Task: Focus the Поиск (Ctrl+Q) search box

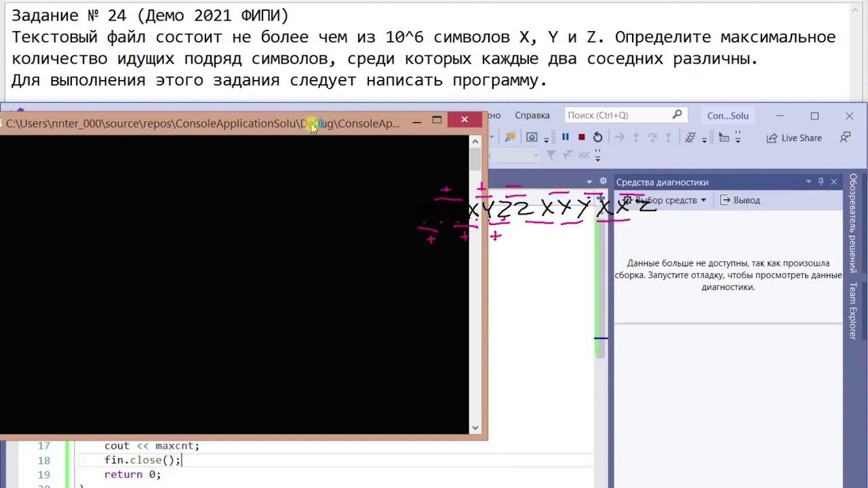Action: (625, 115)
